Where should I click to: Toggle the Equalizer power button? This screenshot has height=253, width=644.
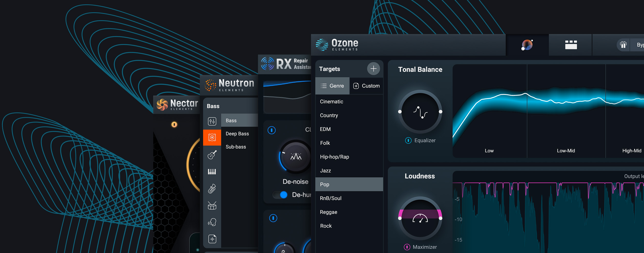tap(408, 141)
